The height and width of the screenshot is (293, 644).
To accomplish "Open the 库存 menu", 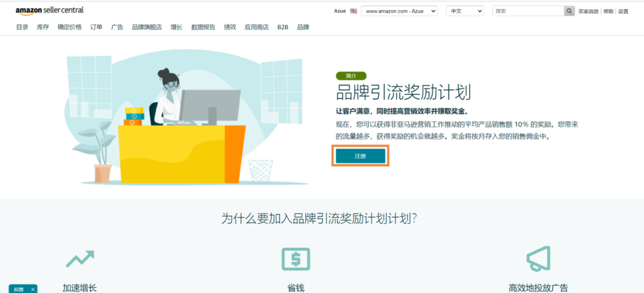I will coord(43,27).
